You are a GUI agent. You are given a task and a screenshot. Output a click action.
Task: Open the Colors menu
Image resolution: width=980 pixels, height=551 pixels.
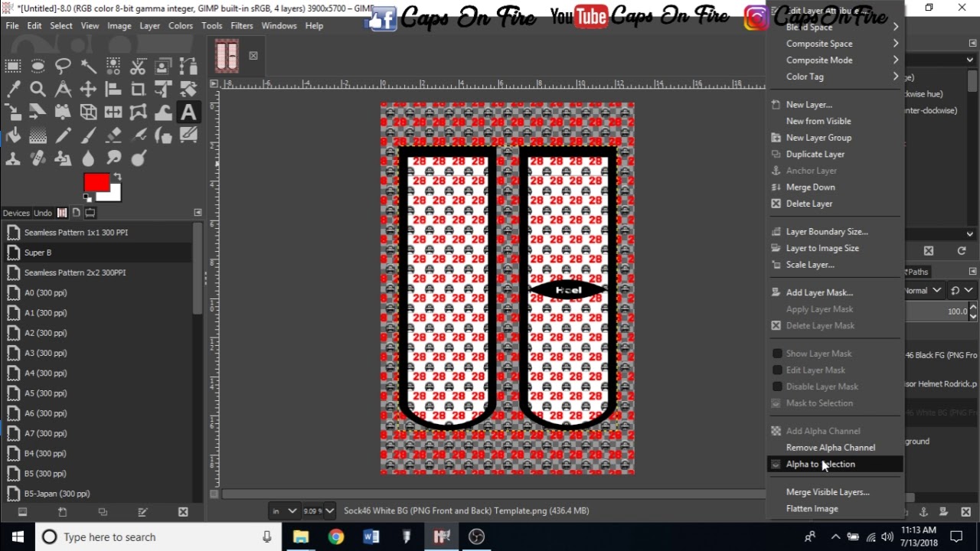tap(181, 25)
